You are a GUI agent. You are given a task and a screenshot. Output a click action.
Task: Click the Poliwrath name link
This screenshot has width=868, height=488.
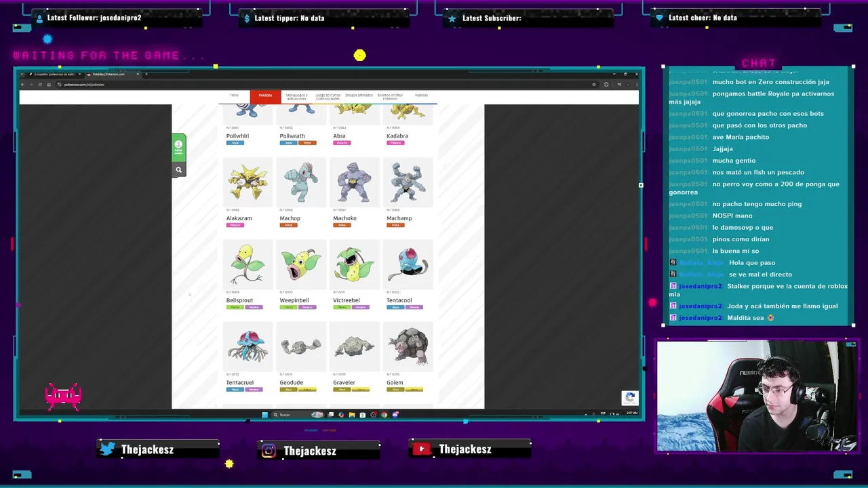(x=292, y=136)
